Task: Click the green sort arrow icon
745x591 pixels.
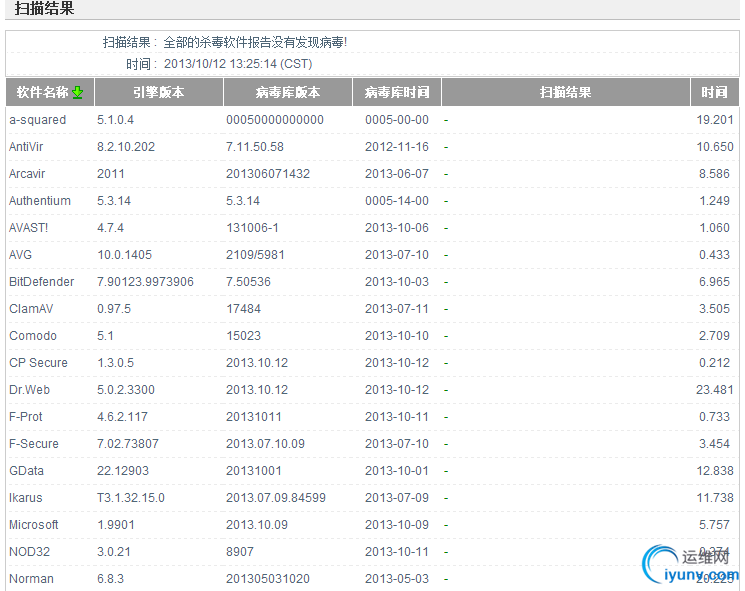Action: [x=77, y=92]
